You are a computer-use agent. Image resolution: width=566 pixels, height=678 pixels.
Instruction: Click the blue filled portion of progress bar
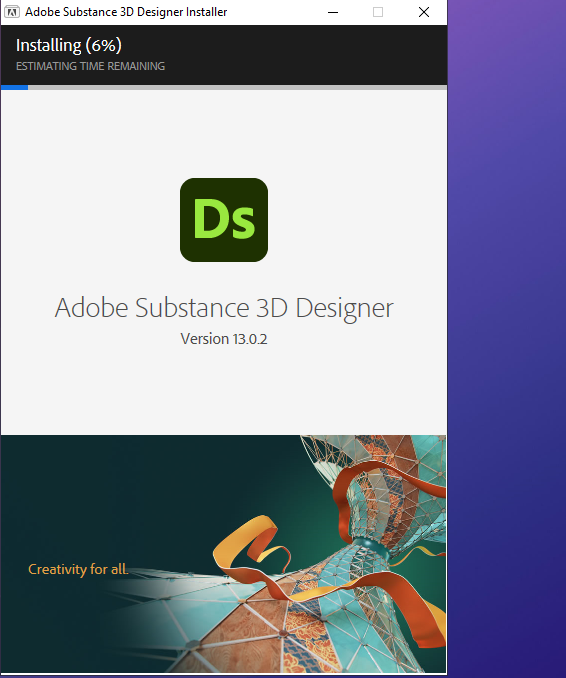click(x=15, y=87)
